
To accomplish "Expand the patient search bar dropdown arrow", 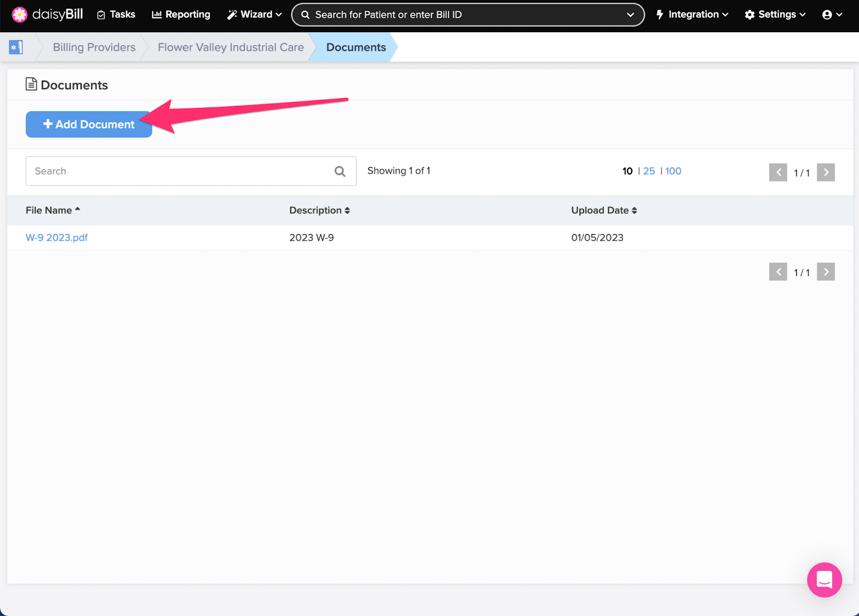I will tap(630, 15).
